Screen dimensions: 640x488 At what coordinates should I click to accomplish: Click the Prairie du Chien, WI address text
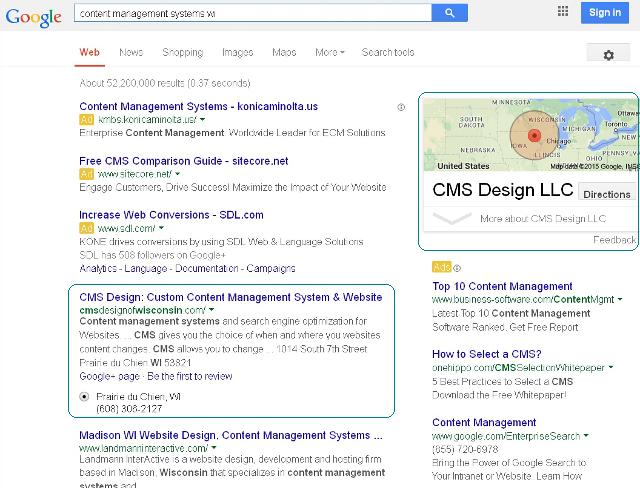(x=138, y=397)
